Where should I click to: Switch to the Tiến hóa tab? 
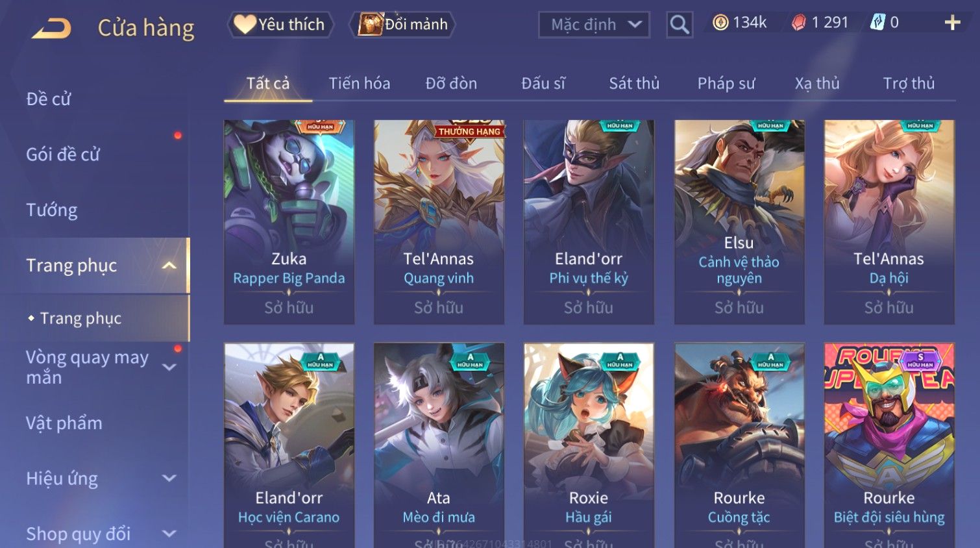click(360, 83)
